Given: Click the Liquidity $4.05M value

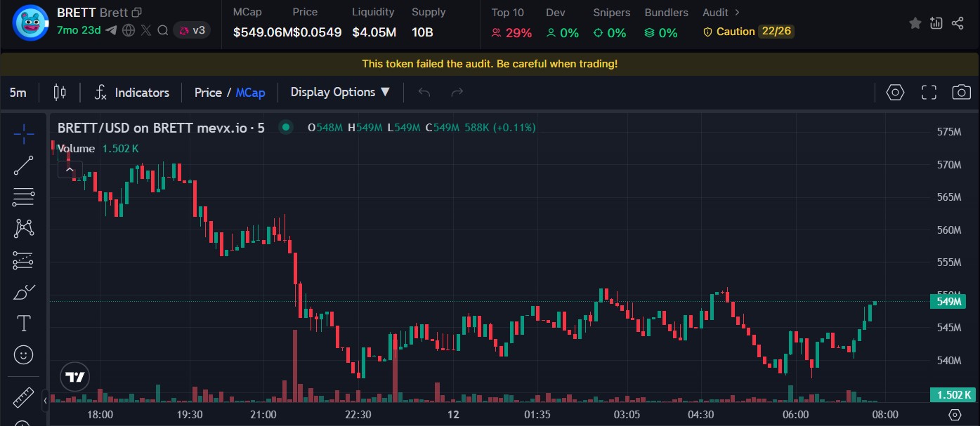Looking at the screenshot, I should pyautogui.click(x=374, y=32).
